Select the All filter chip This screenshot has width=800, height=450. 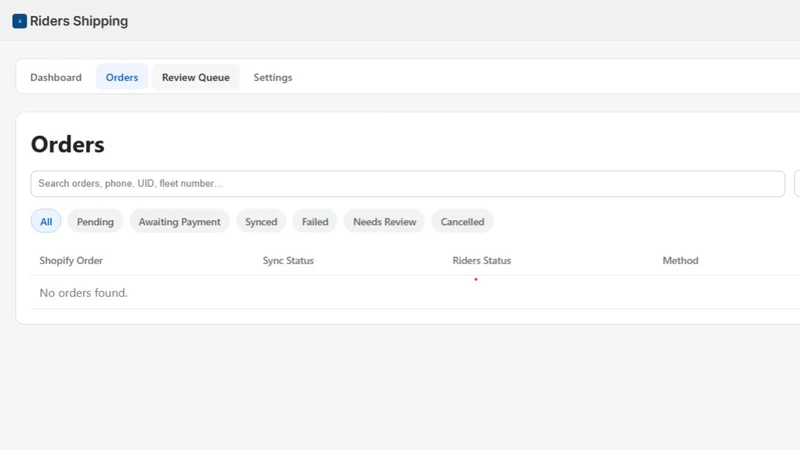coord(46,221)
